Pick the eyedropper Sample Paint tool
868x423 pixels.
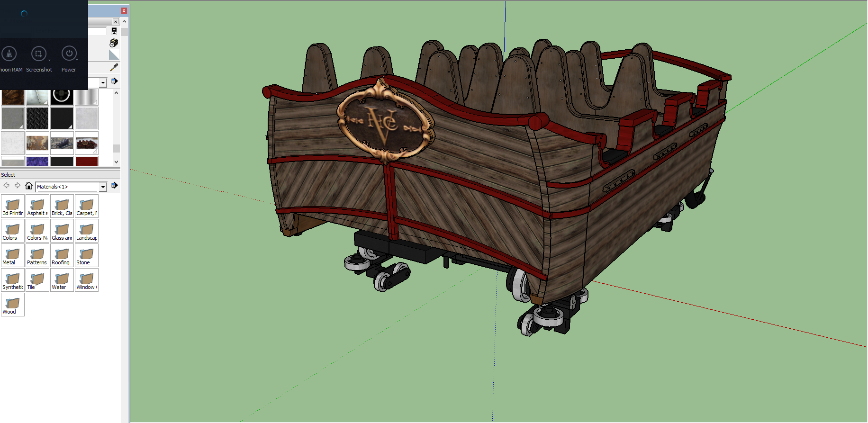click(114, 67)
